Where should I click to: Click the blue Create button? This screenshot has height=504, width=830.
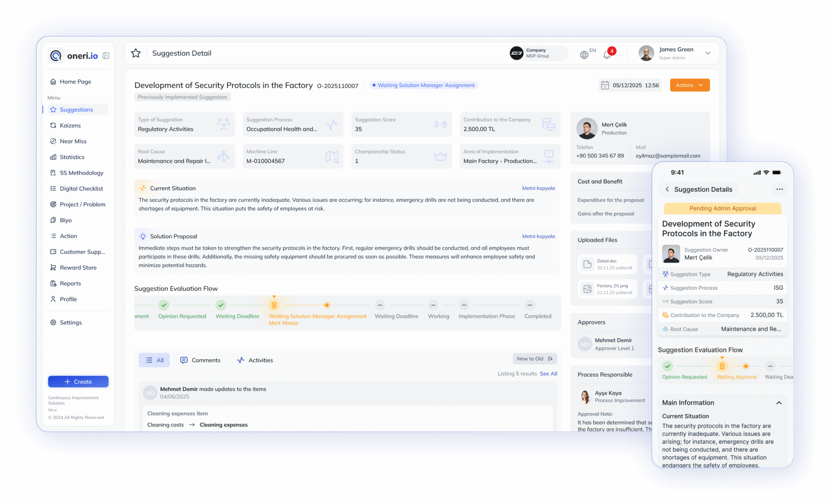78,382
